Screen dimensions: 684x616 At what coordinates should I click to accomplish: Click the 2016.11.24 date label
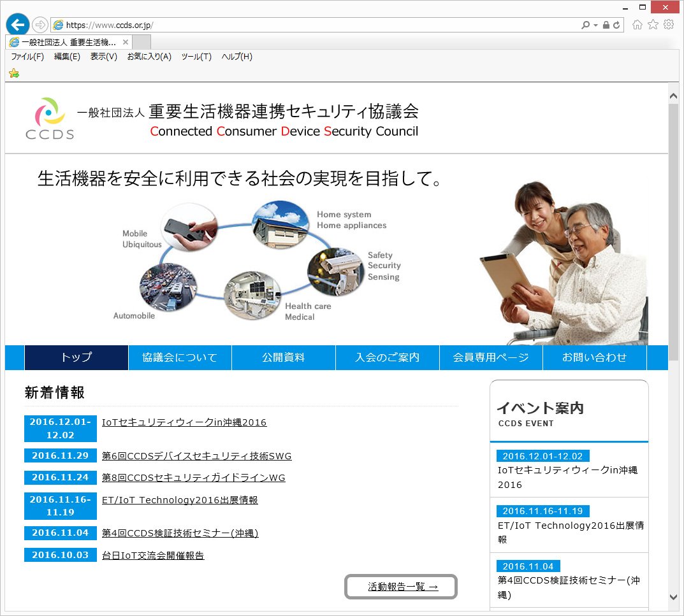(x=60, y=477)
